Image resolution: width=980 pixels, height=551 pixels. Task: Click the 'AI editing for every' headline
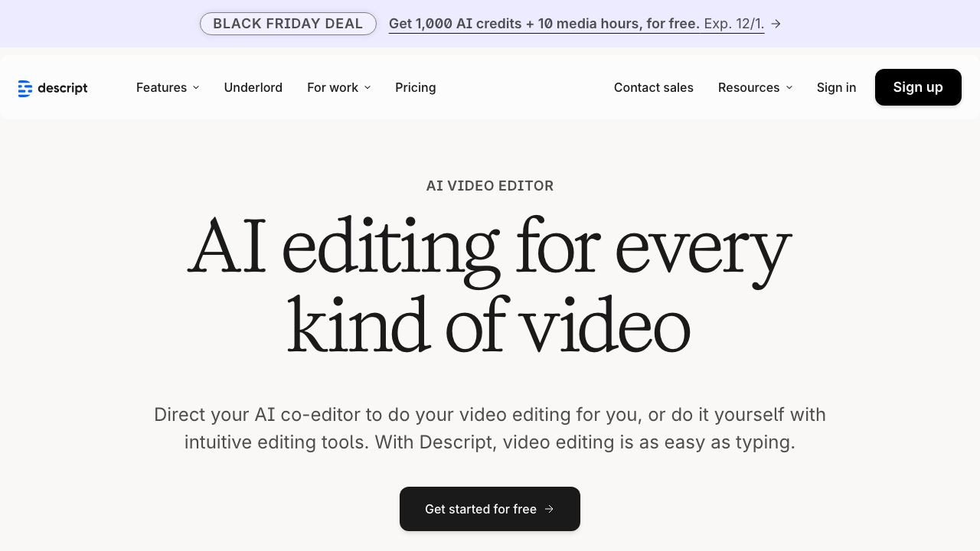click(490, 246)
